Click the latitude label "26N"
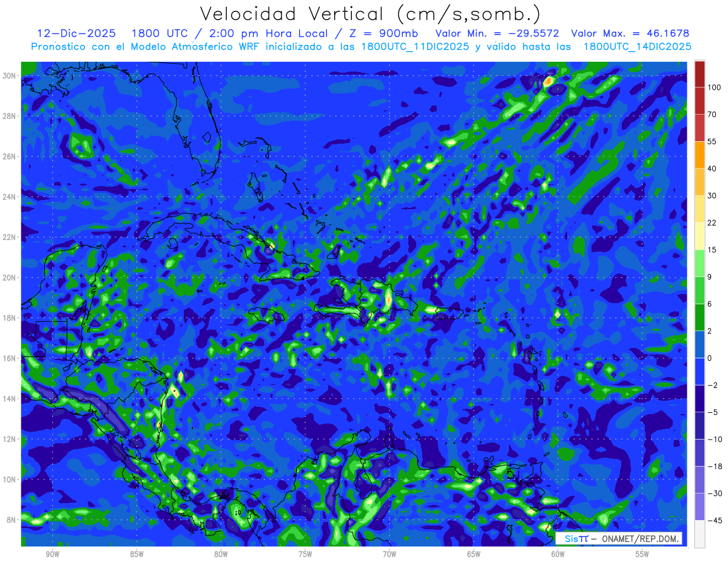This screenshot has height=562, width=728. pos(10,156)
